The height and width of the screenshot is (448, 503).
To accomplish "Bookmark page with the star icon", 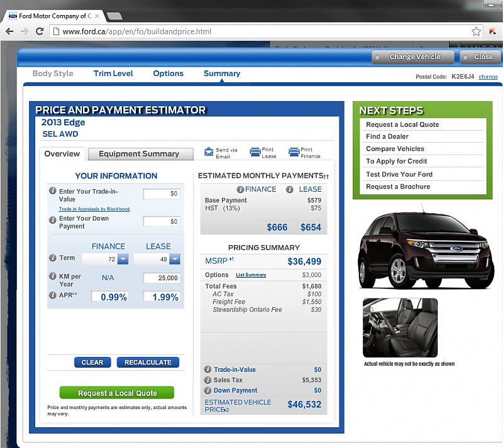I will tap(476, 31).
